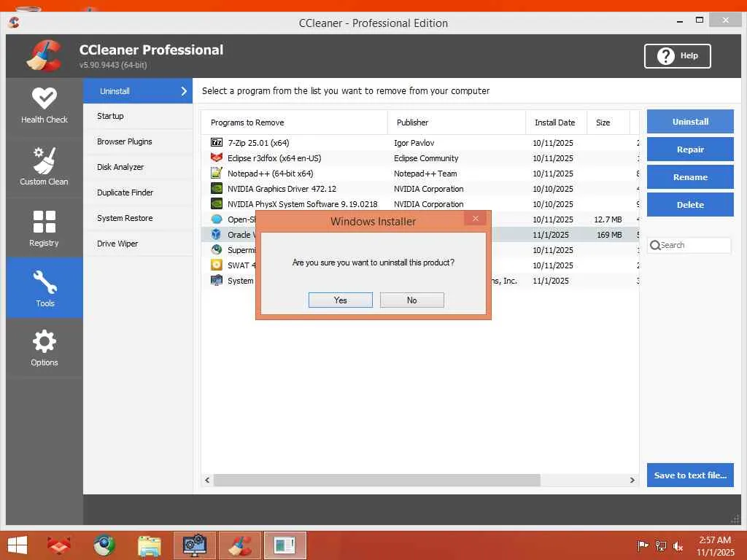
Task: Open the Duplicate Finder menu item
Action: (x=138, y=192)
